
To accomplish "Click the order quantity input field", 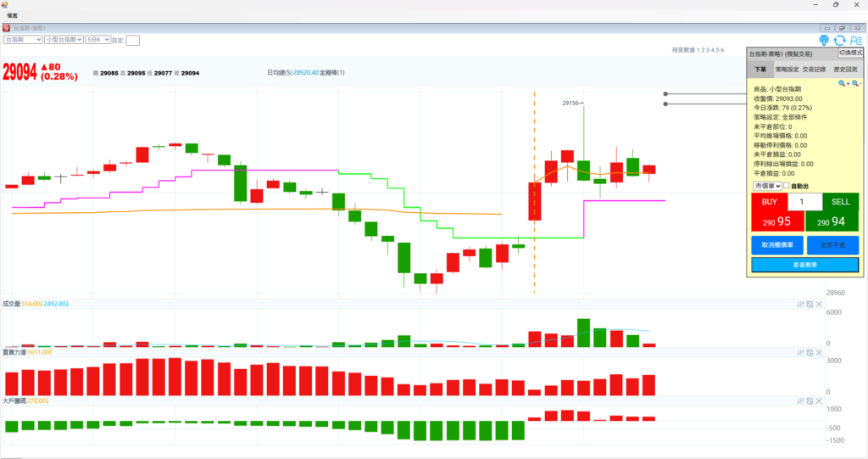I will [804, 202].
